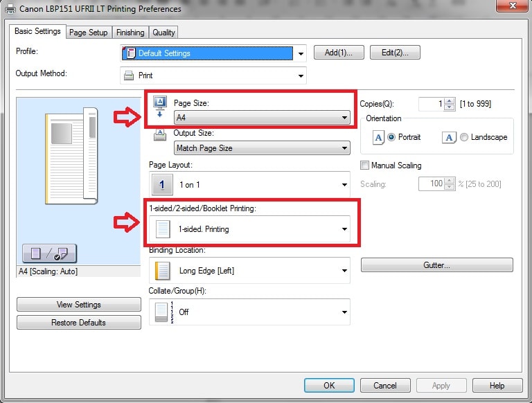Click Restore Defaults button
Image resolution: width=532 pixels, height=403 pixels.
coord(79,322)
